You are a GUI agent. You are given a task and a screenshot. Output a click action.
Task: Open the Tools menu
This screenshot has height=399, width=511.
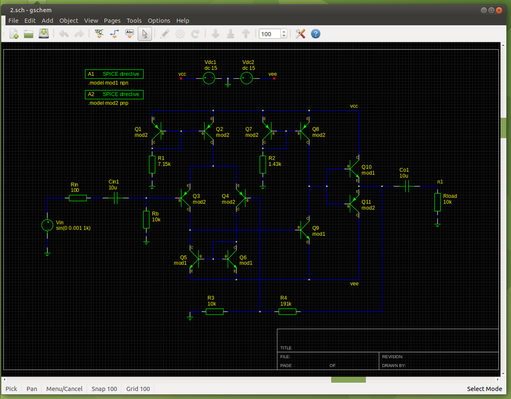point(134,20)
